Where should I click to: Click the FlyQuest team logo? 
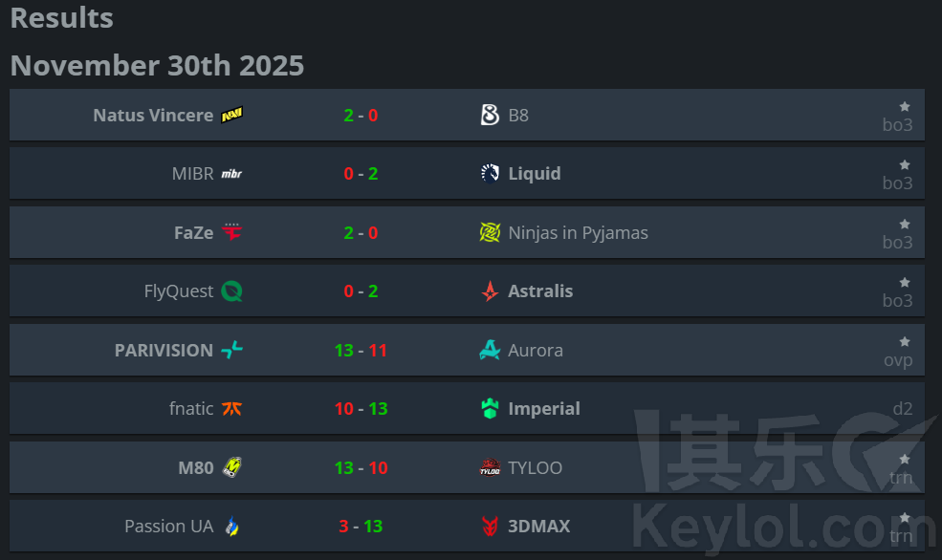[x=231, y=291]
